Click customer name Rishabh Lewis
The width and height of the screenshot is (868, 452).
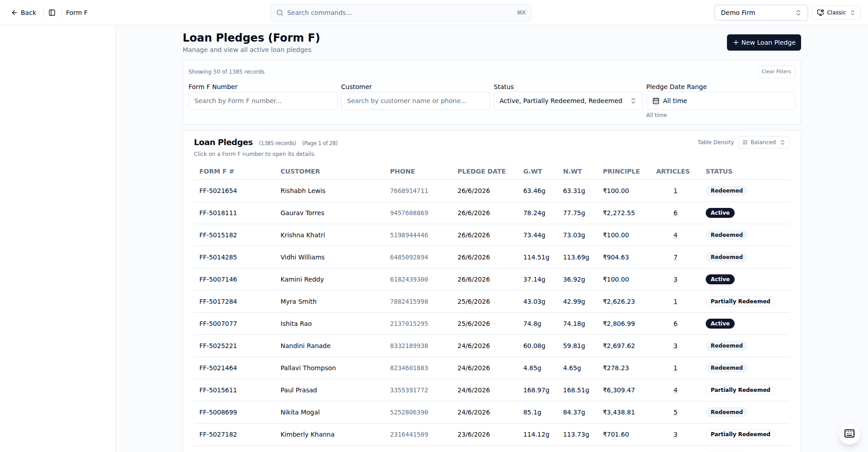[303, 191]
